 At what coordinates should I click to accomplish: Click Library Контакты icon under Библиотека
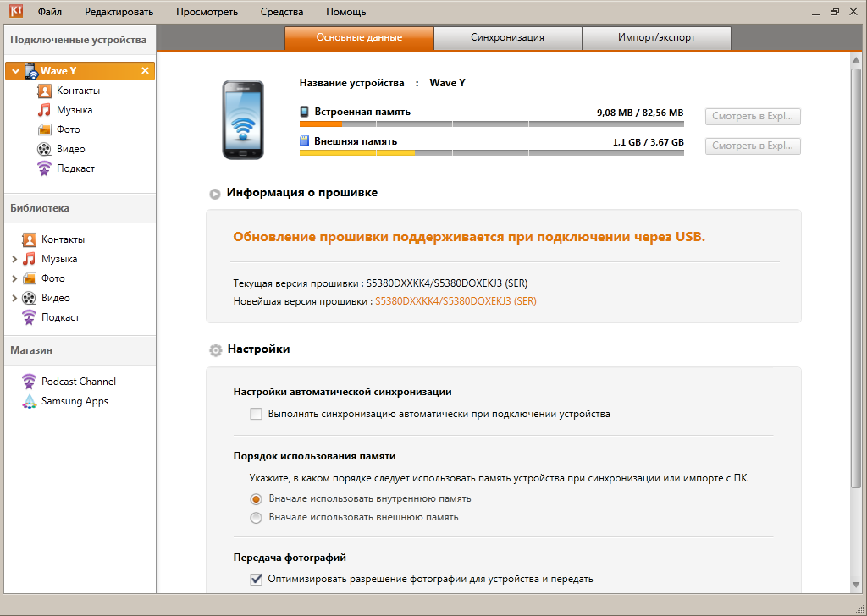(29, 239)
